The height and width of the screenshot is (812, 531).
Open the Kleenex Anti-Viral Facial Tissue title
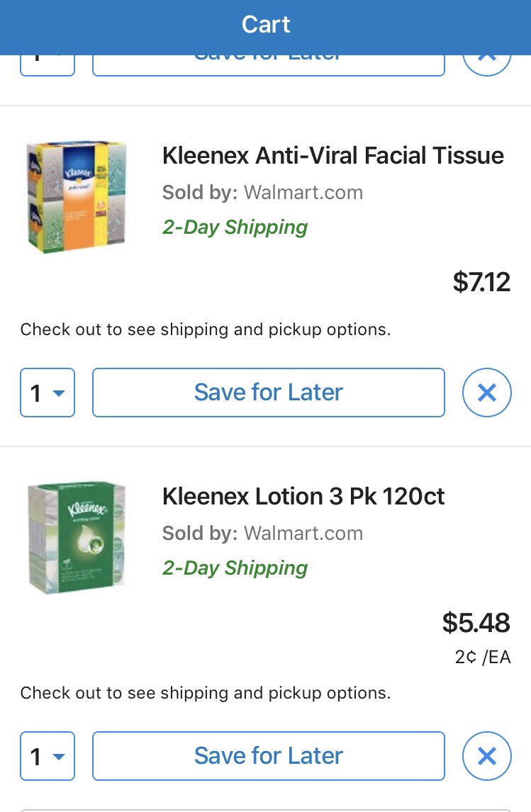(332, 156)
